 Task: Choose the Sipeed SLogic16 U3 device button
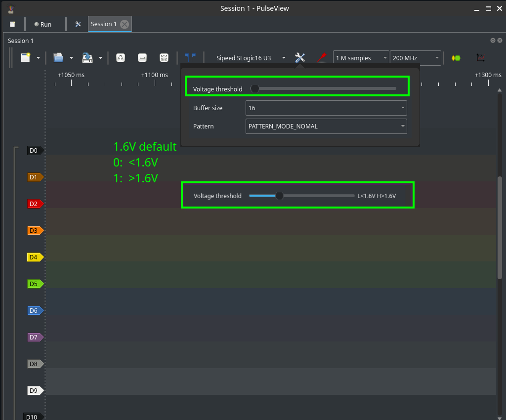pos(244,58)
